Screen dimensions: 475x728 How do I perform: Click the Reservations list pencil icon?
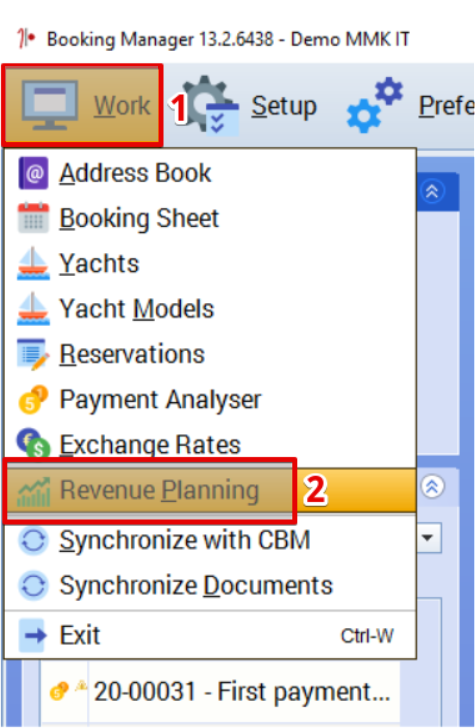click(33, 354)
